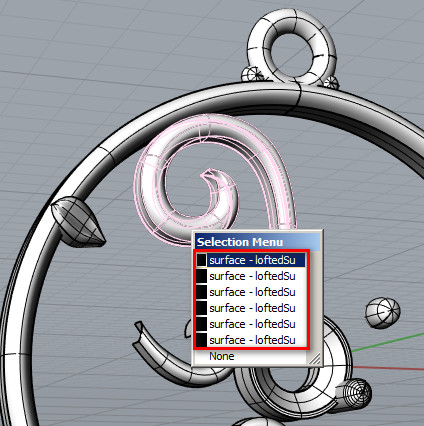Choose the second surface - loftedSu entry
Screen dimensions: 424x426
[x=251, y=276]
